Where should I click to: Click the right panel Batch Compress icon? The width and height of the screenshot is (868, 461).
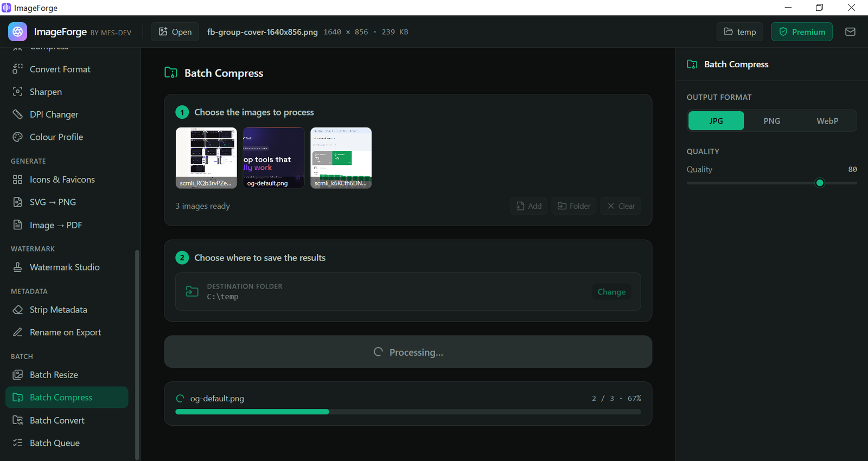[x=692, y=64]
